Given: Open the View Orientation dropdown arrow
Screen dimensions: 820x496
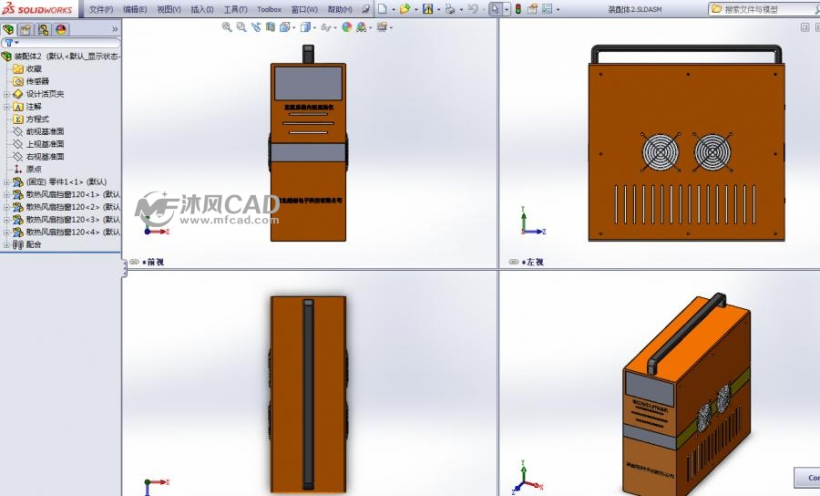Looking at the screenshot, I should [x=294, y=27].
